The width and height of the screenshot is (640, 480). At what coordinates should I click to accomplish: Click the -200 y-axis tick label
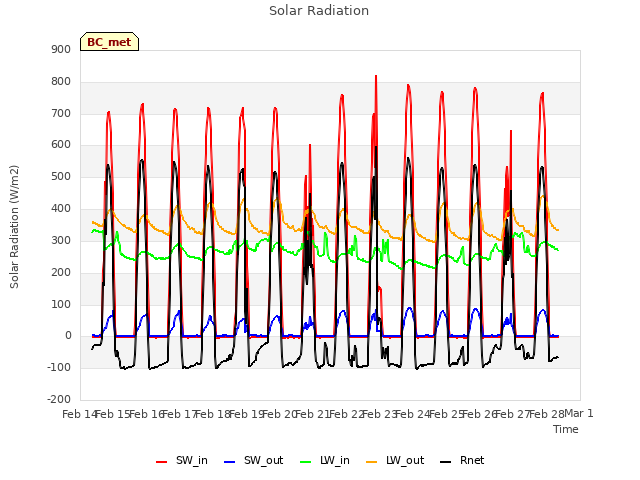click(x=59, y=399)
